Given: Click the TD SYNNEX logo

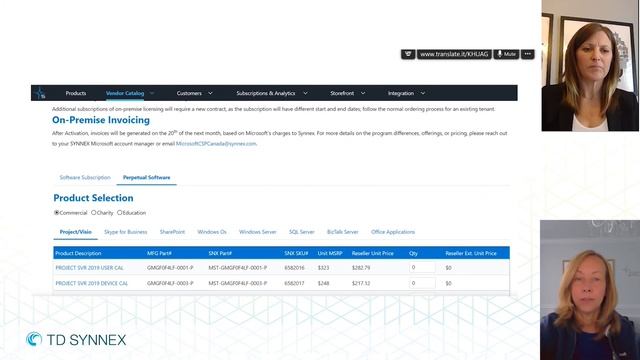Looking at the screenshot, I should pos(76,340).
